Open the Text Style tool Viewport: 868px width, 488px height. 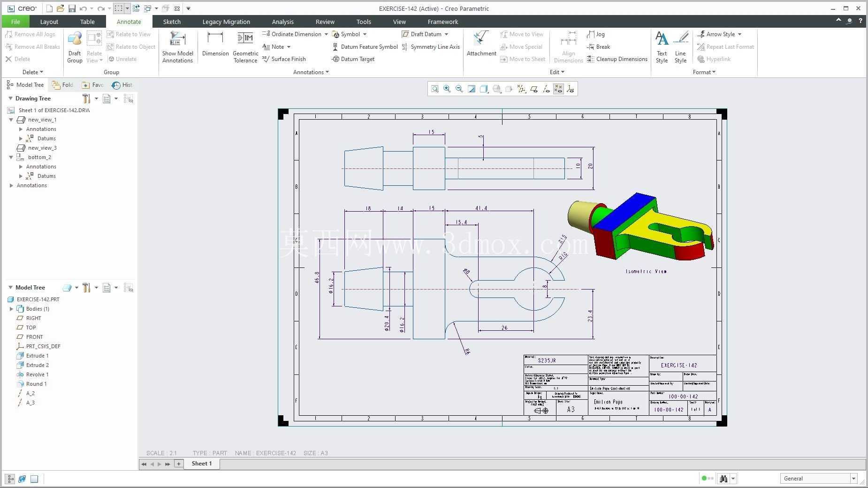(x=662, y=47)
